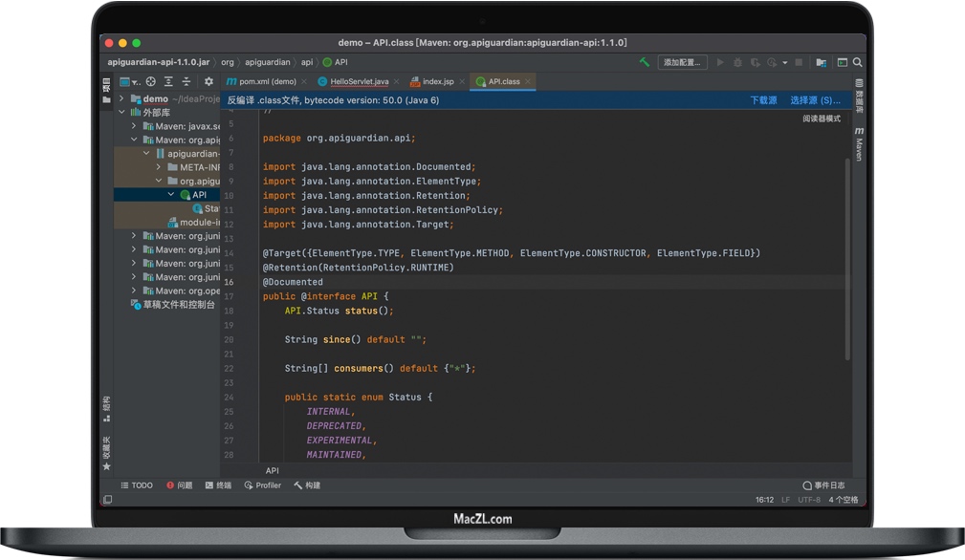Viewport: 965px width, 560px height.
Task: Open the Profiler tool window
Action: 263,485
